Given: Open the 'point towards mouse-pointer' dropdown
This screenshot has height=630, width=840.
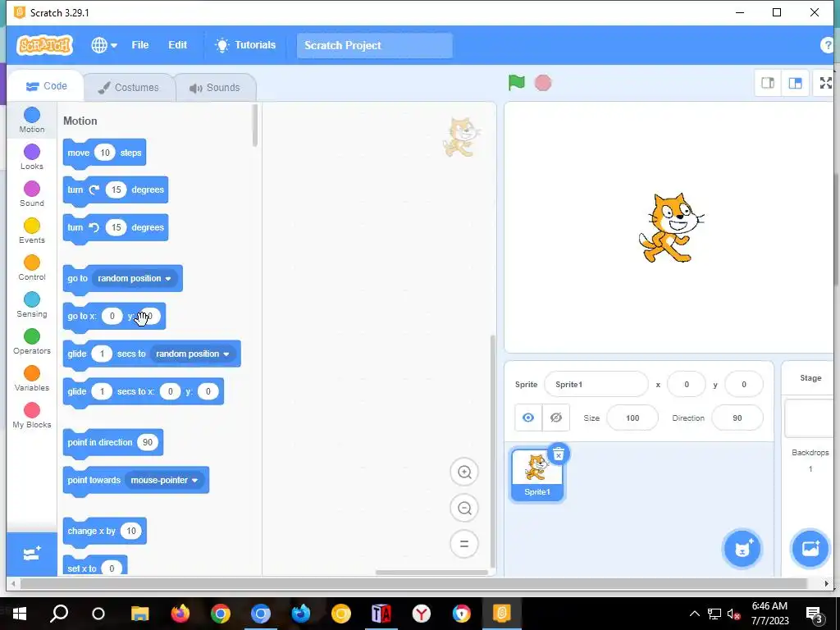Looking at the screenshot, I should (x=164, y=481).
